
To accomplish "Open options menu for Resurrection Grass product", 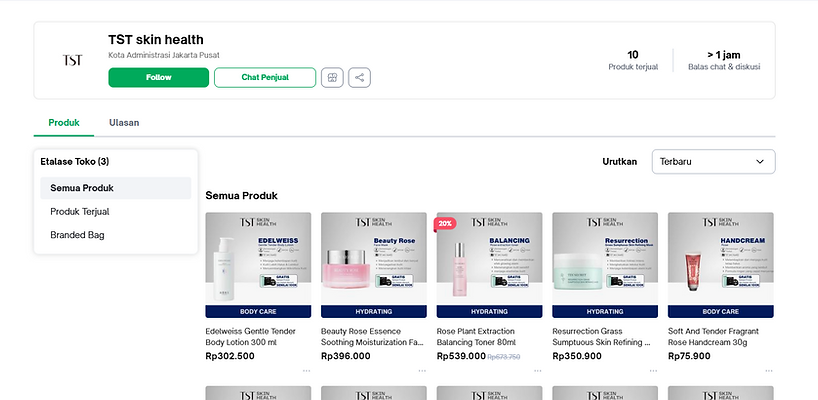I will (x=653, y=371).
